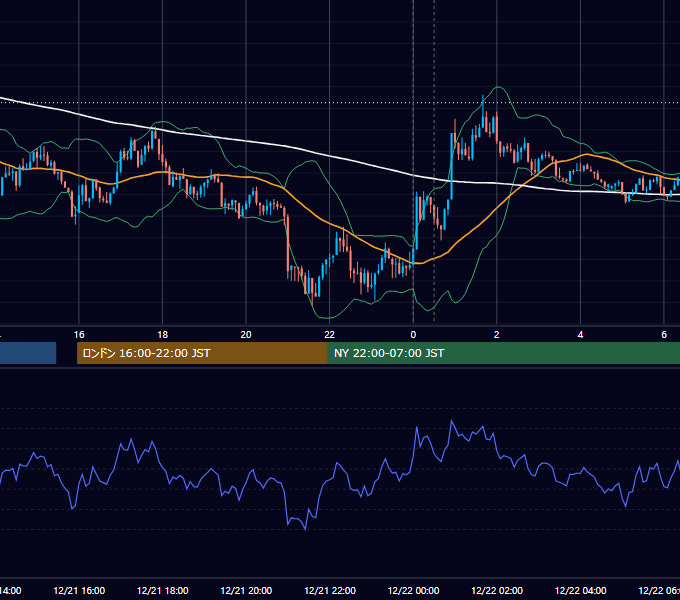Click hour label 20 under price chart

[246, 335]
